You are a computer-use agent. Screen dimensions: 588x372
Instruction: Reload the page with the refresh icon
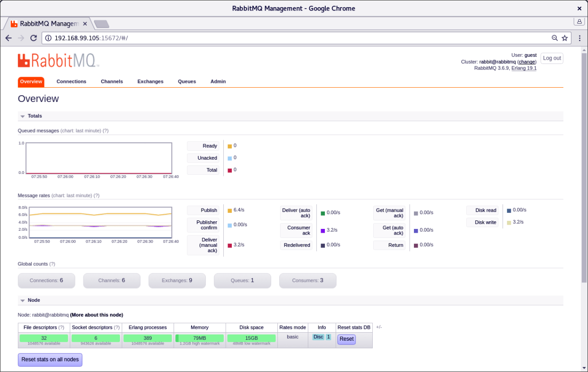[x=33, y=38]
